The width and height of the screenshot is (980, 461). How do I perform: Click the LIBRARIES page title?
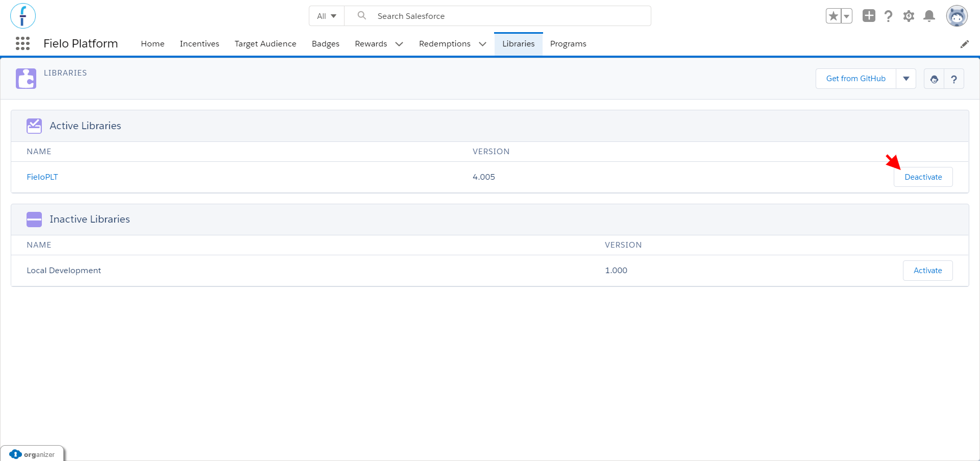coord(65,73)
